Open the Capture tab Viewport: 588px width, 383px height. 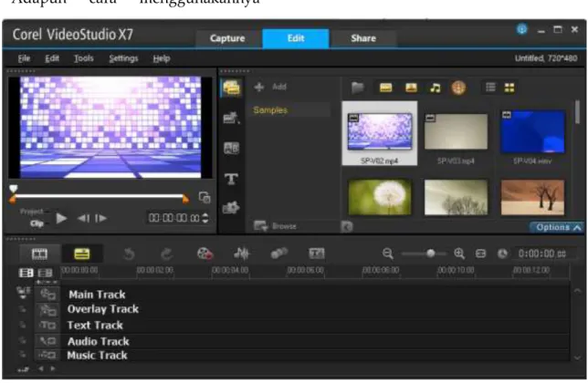(227, 38)
